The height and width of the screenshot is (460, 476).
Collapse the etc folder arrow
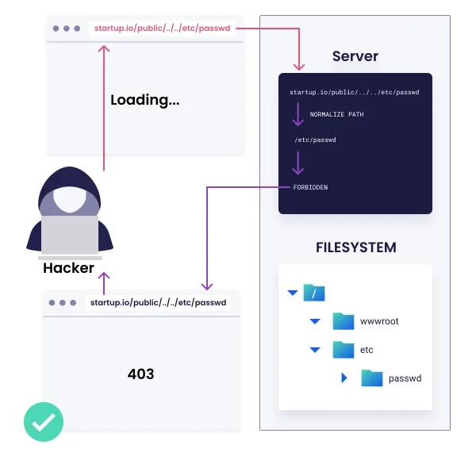click(x=315, y=350)
